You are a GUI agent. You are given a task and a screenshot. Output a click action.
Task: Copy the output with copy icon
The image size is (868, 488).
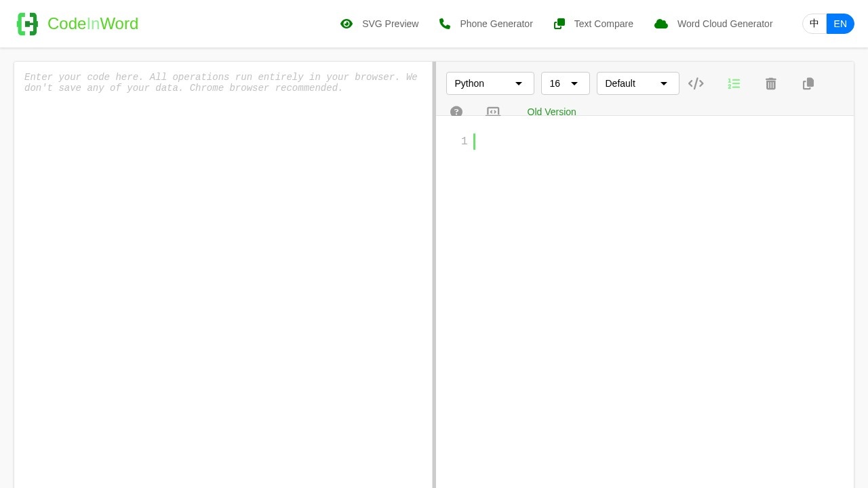pyautogui.click(x=808, y=83)
